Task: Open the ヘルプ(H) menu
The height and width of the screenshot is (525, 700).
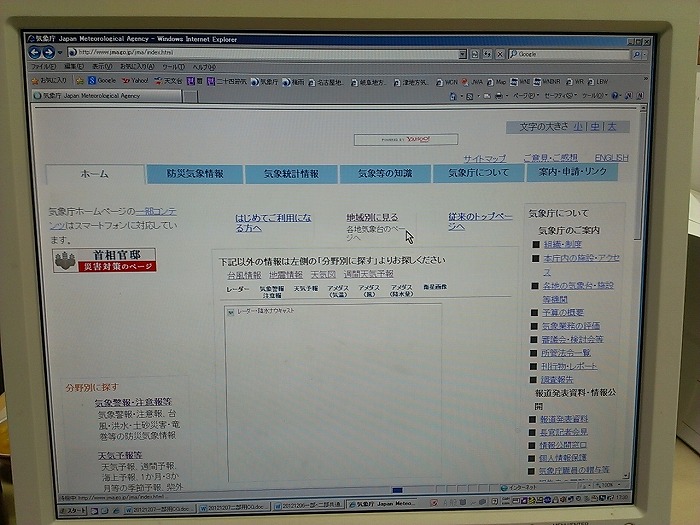Action: tap(204, 67)
